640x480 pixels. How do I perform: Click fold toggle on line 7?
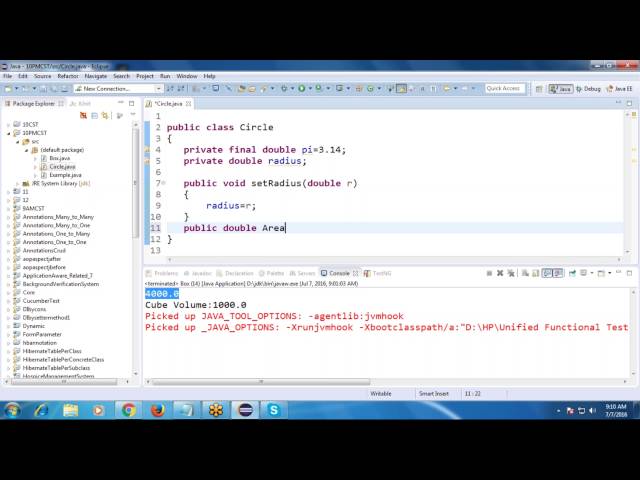coord(164,183)
